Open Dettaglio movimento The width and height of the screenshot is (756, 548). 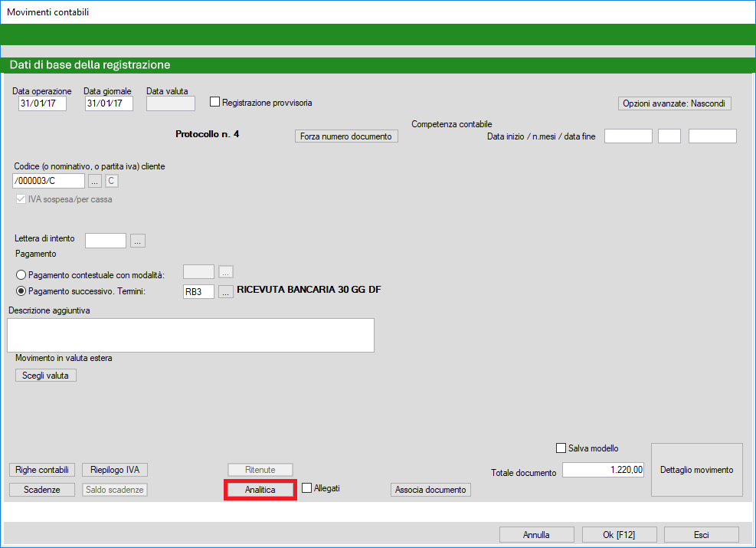pos(697,470)
